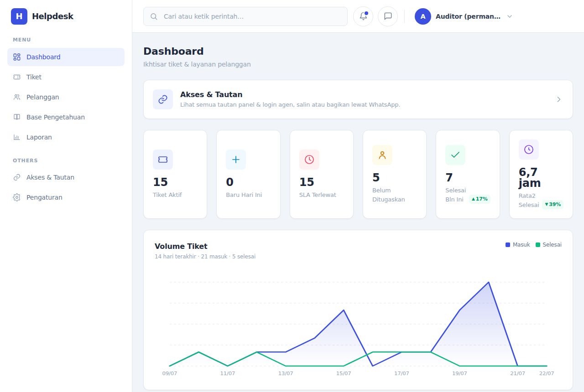Click the 22/07 axis label
The height and width of the screenshot is (392, 584).
coord(547,373)
